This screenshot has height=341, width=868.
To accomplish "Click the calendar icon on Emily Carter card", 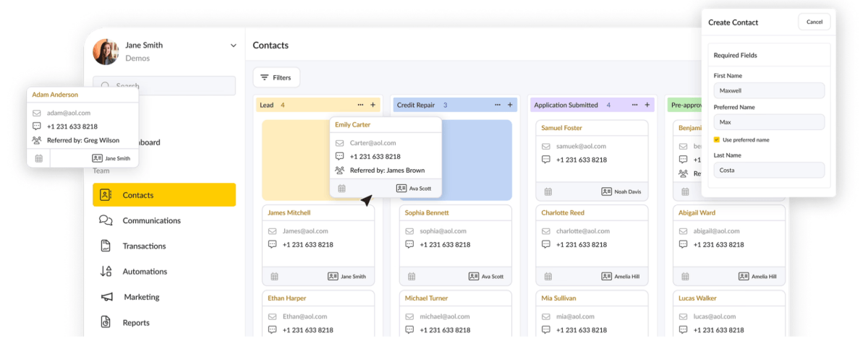I will (x=341, y=188).
